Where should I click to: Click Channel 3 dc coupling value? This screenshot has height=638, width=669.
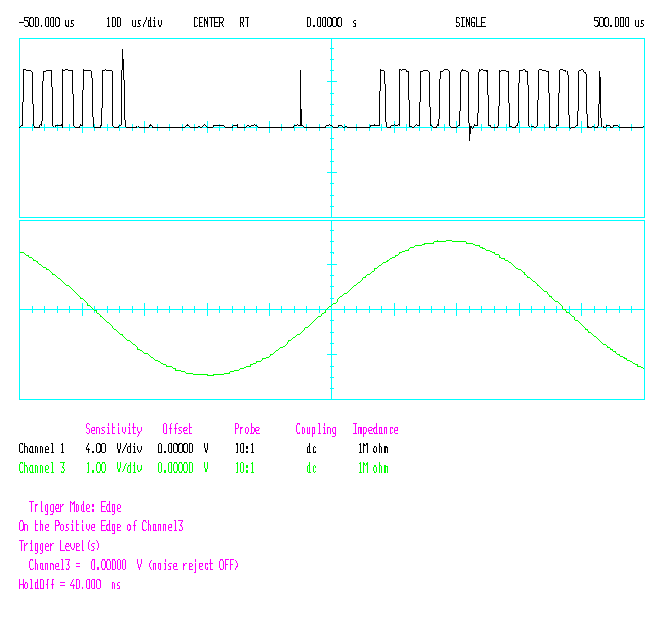(x=311, y=469)
